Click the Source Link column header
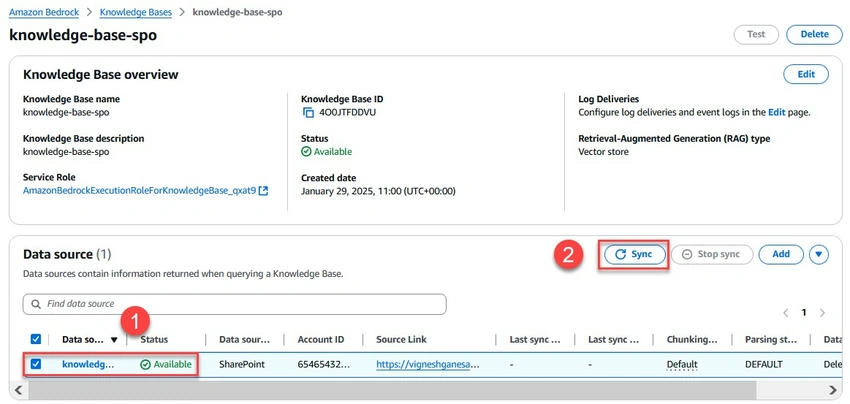This screenshot has height=404, width=850. click(x=401, y=339)
